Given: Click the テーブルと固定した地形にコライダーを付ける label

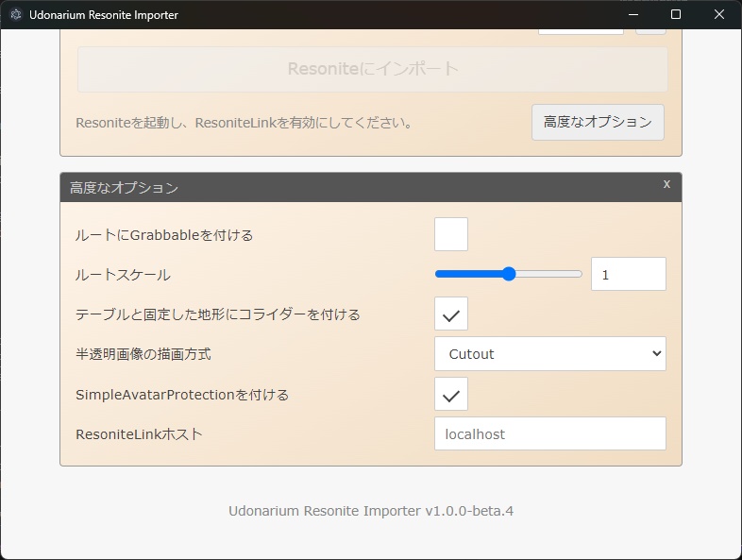Looking at the screenshot, I should [218, 314].
